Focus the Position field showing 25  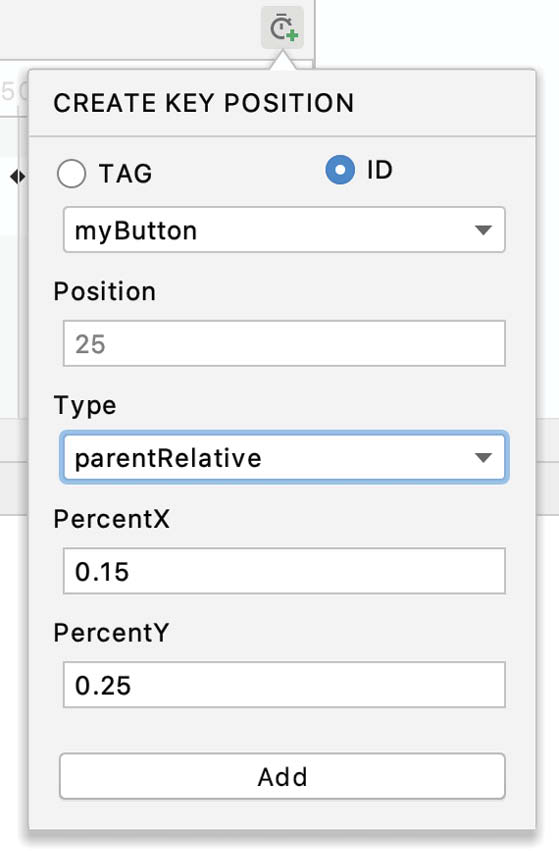[284, 344]
